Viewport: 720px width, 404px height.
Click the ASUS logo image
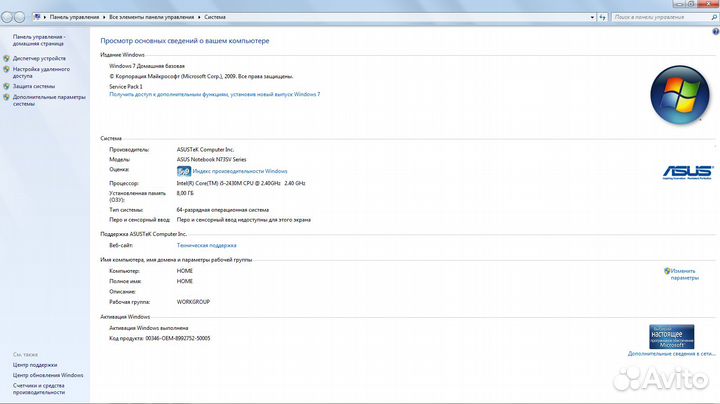coord(688,170)
